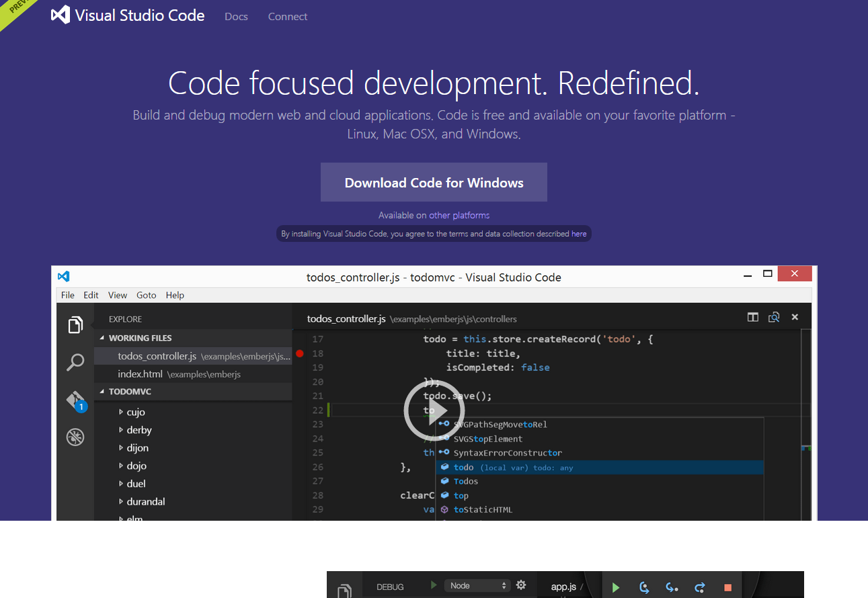The height and width of the screenshot is (598, 868).
Task: Select index.html in working files
Action: (x=193, y=374)
